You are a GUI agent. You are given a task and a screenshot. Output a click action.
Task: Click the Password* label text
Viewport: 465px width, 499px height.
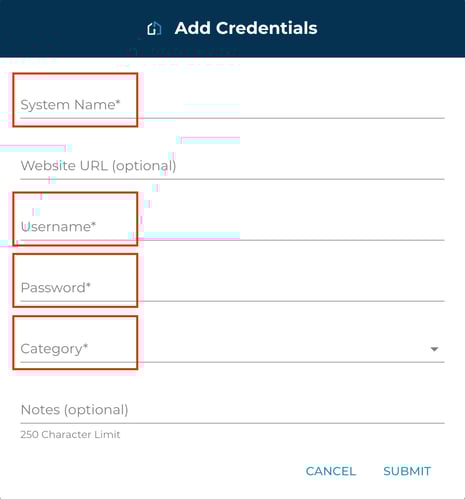click(56, 288)
